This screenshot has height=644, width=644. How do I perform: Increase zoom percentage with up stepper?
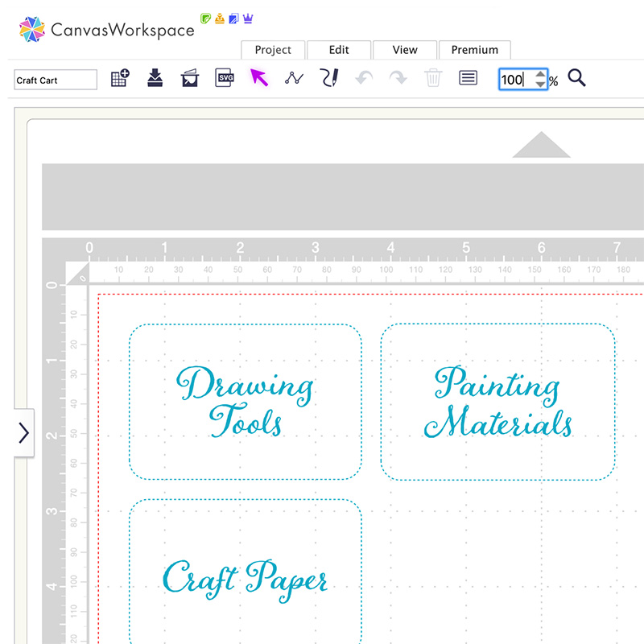coord(539,74)
